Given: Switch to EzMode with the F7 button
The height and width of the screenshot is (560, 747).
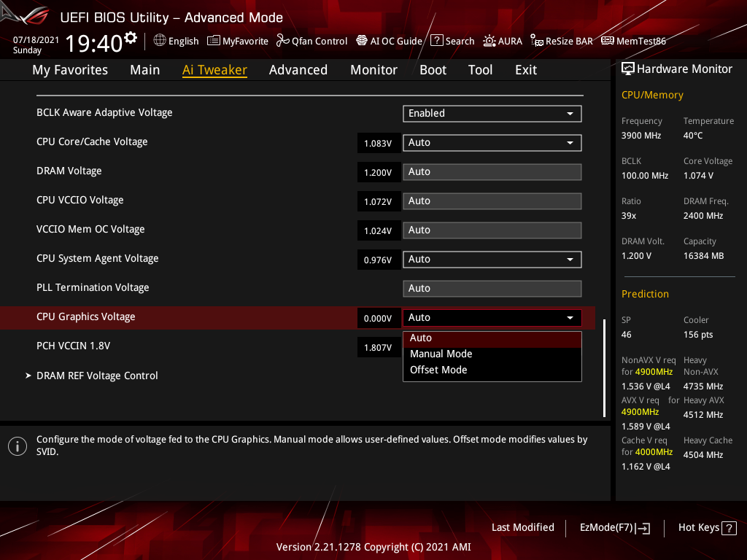Looking at the screenshot, I should click(614, 527).
